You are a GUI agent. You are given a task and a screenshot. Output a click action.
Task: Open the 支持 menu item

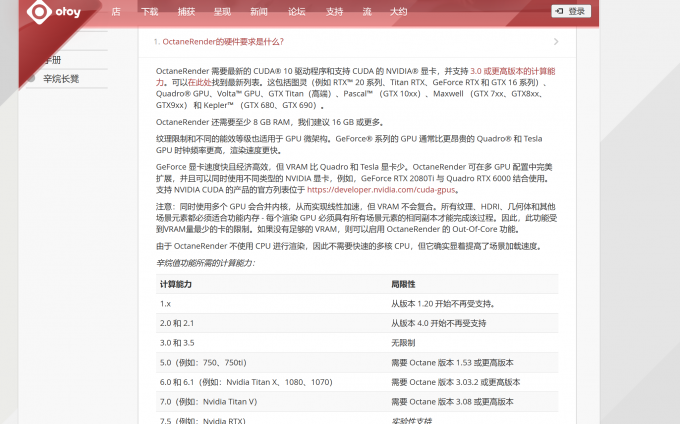[x=334, y=12]
